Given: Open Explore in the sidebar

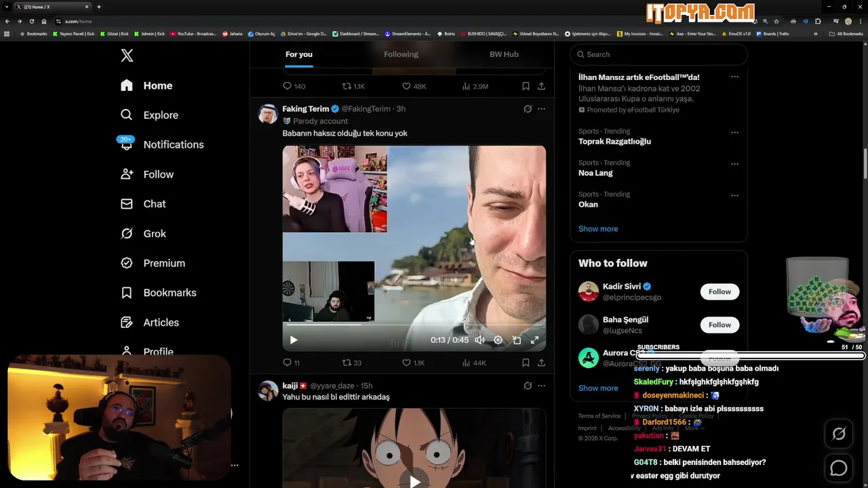Looking at the screenshot, I should coord(149,115).
